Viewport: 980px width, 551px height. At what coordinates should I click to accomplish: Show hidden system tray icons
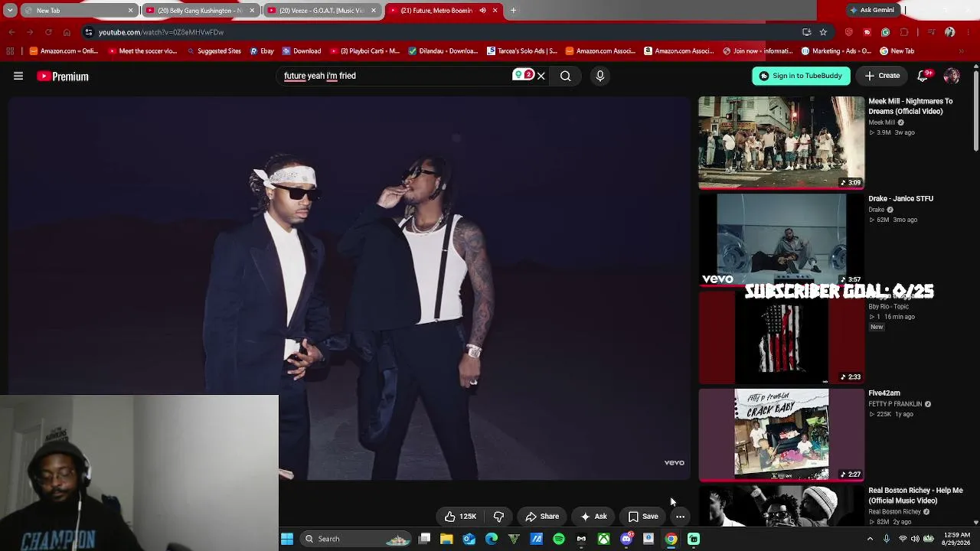(x=870, y=539)
